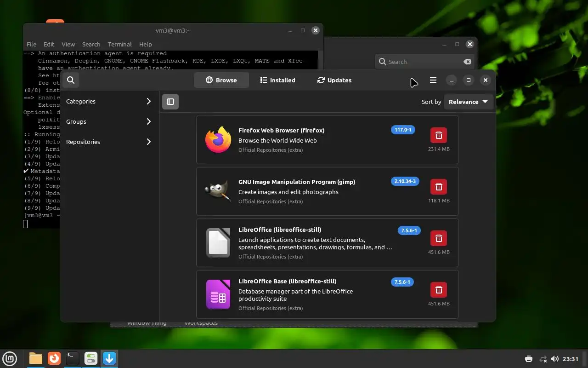Remove Firefox Web Browser with trash button
Image resolution: width=588 pixels, height=368 pixels.
439,135
